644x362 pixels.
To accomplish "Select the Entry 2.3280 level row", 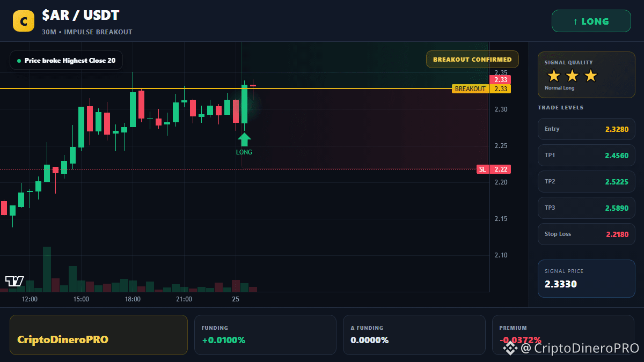I will pyautogui.click(x=586, y=129).
